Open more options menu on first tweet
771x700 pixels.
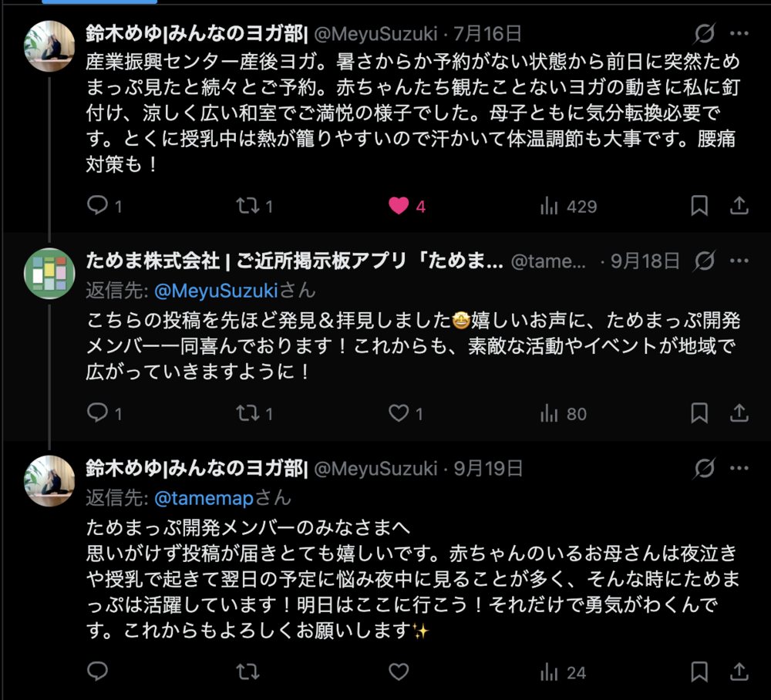pos(739,33)
